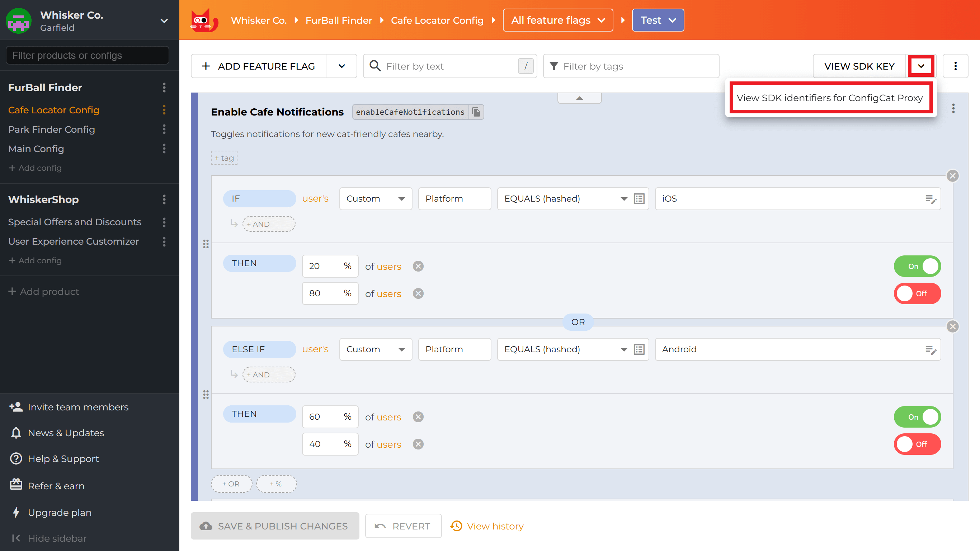This screenshot has height=551, width=980.
Task: Expand the Custom attribute dropdown in the IF condition
Action: click(375, 198)
